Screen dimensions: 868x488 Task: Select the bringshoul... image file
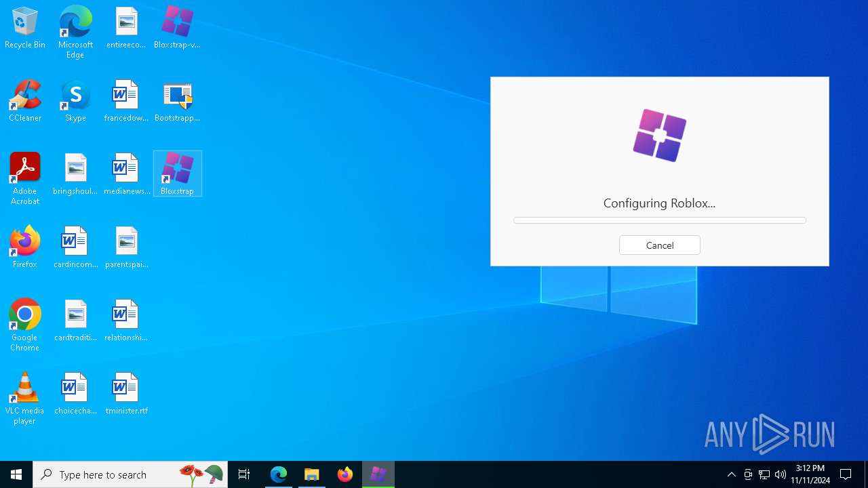75,175
